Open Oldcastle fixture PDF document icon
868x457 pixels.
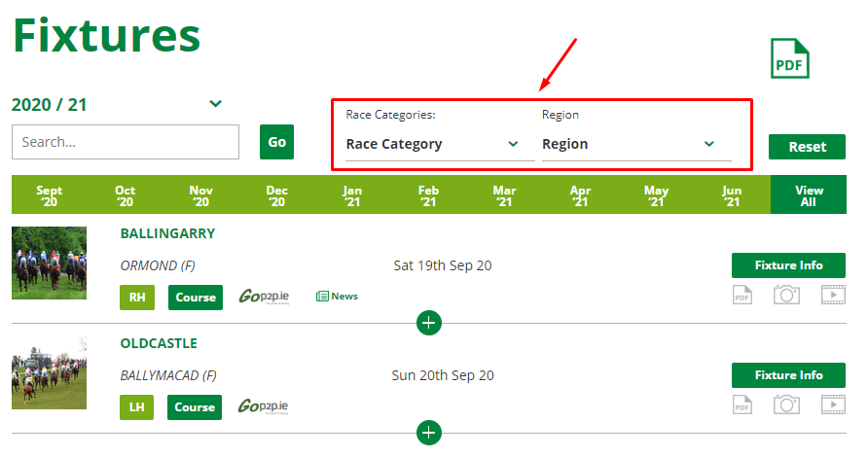pos(741,404)
